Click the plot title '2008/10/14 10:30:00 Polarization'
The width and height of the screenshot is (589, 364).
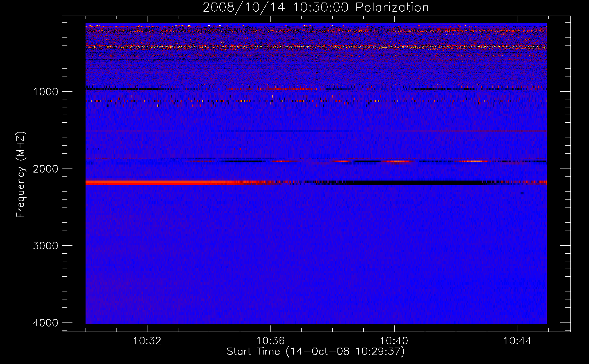[316, 7]
